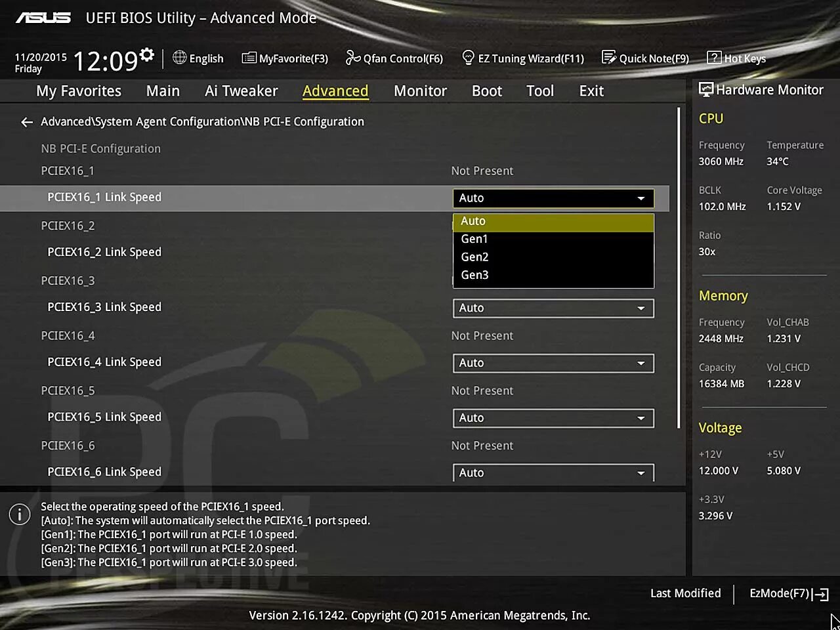Image resolution: width=840 pixels, height=630 pixels.
Task: Click the EZ Tuning Wizard bulb icon
Action: (468, 58)
